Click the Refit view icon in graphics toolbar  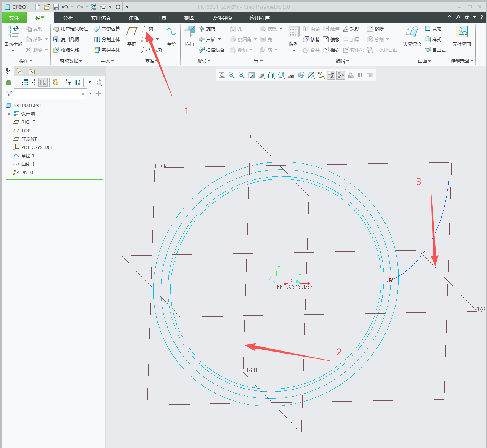click(x=222, y=75)
